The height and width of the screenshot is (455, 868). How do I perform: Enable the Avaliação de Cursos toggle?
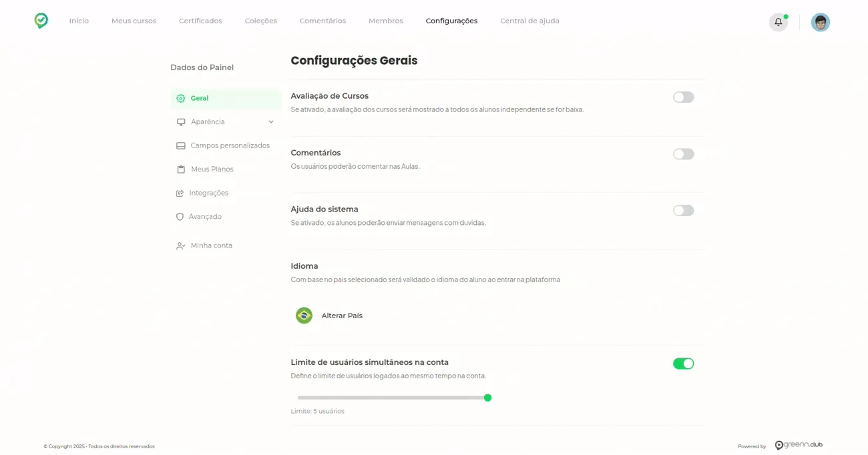[x=684, y=97]
